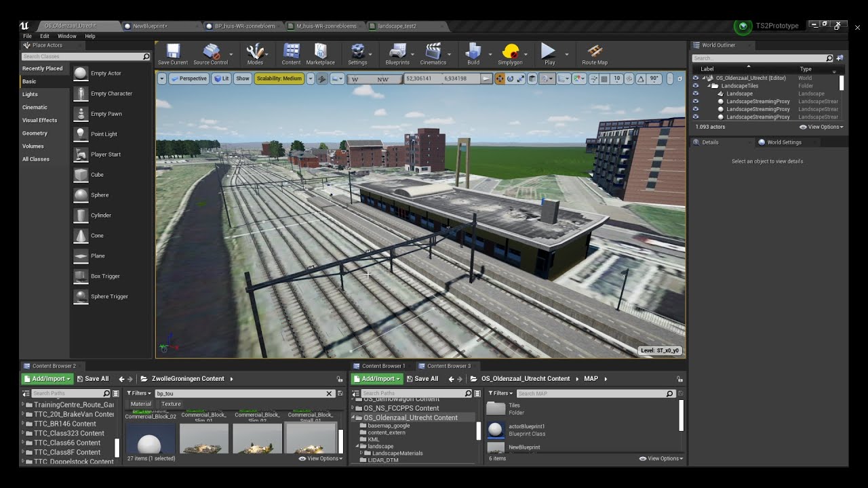Select the translate gizmo tool in viewport
Viewport: 868px width, 488px height.
click(x=500, y=79)
